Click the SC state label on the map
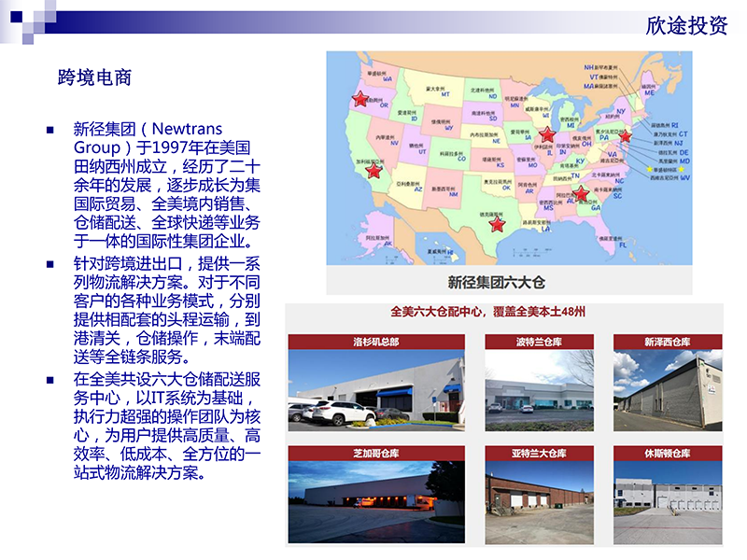 (617, 196)
